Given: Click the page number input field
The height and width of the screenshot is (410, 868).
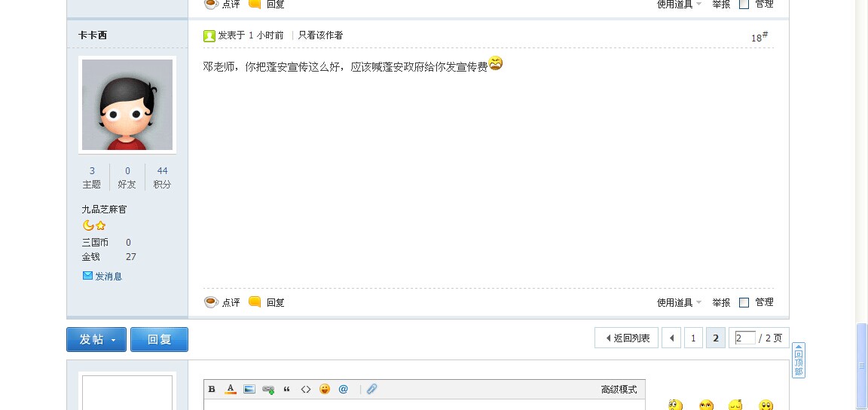Looking at the screenshot, I should click(x=744, y=338).
